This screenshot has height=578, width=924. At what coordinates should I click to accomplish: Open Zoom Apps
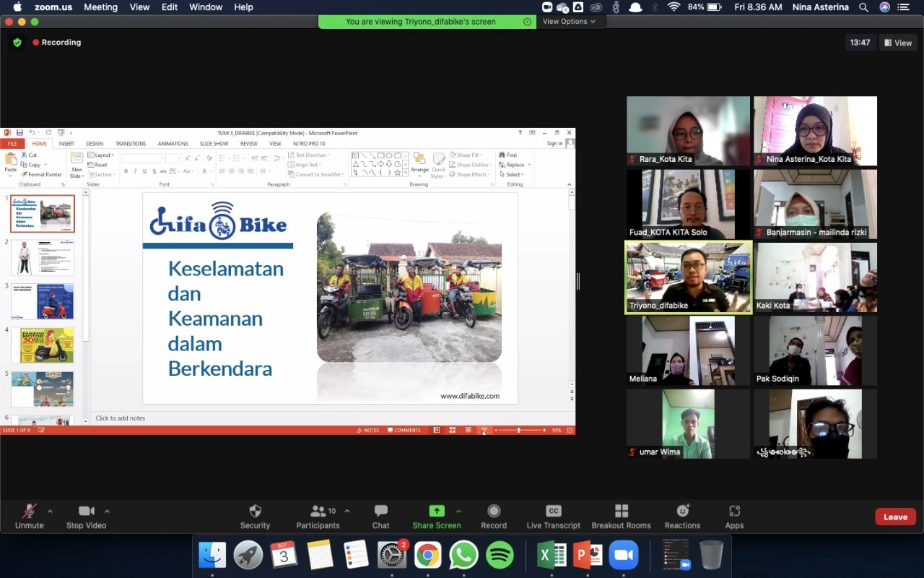(734, 517)
